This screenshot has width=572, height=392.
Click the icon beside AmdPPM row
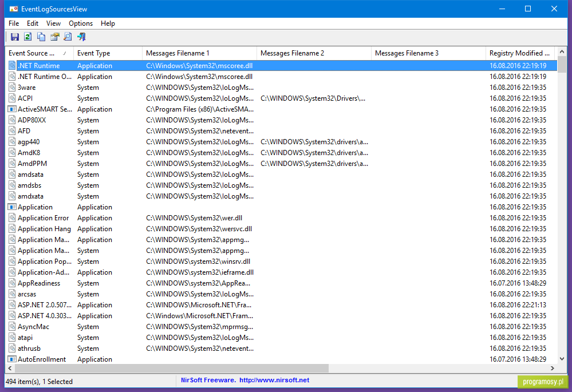point(12,163)
